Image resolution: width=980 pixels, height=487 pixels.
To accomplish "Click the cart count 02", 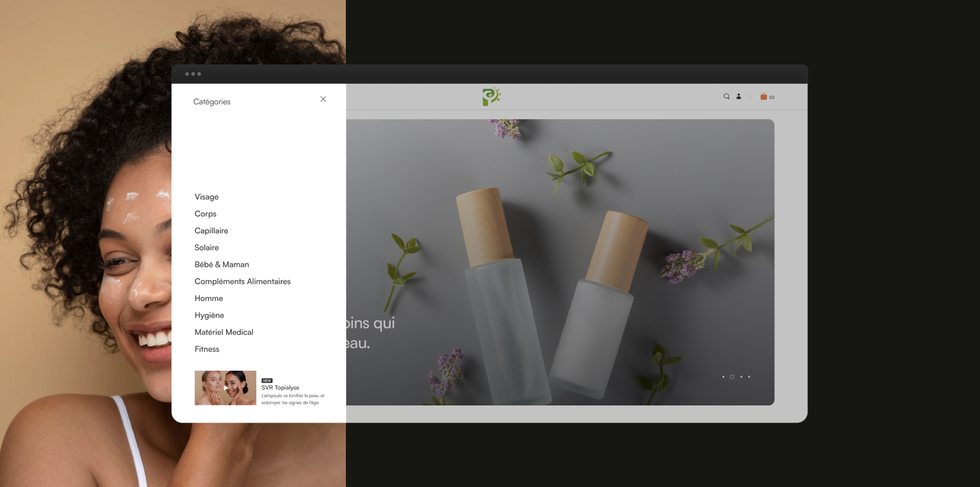I will click(x=772, y=98).
